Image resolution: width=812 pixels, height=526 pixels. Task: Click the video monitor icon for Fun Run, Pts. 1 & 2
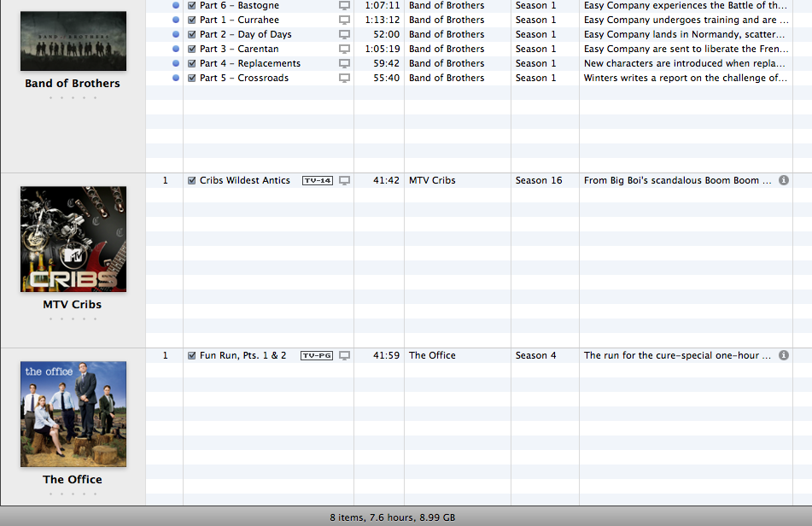[344, 356]
